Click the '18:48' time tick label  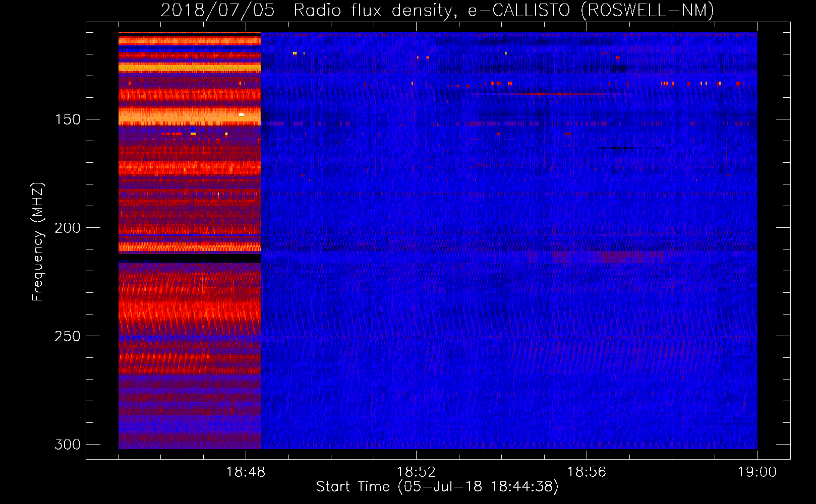[246, 472]
